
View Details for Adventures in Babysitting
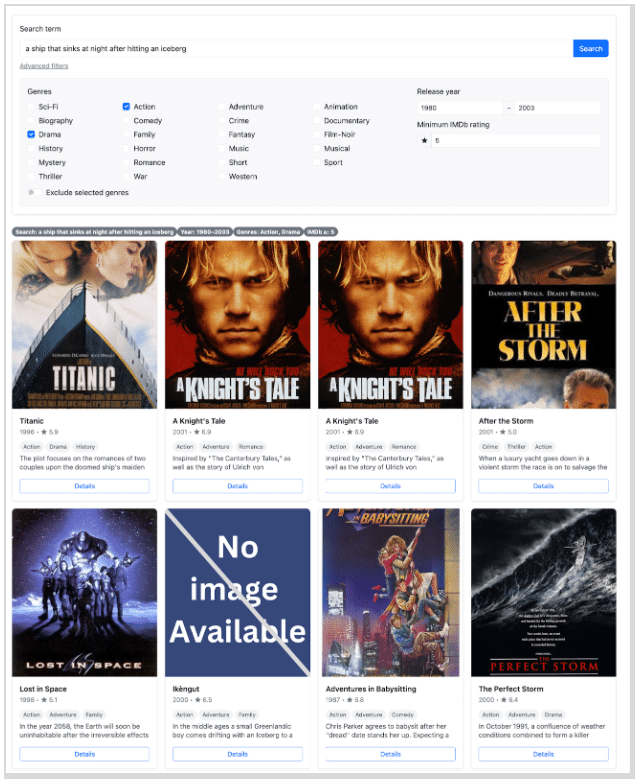(x=390, y=754)
